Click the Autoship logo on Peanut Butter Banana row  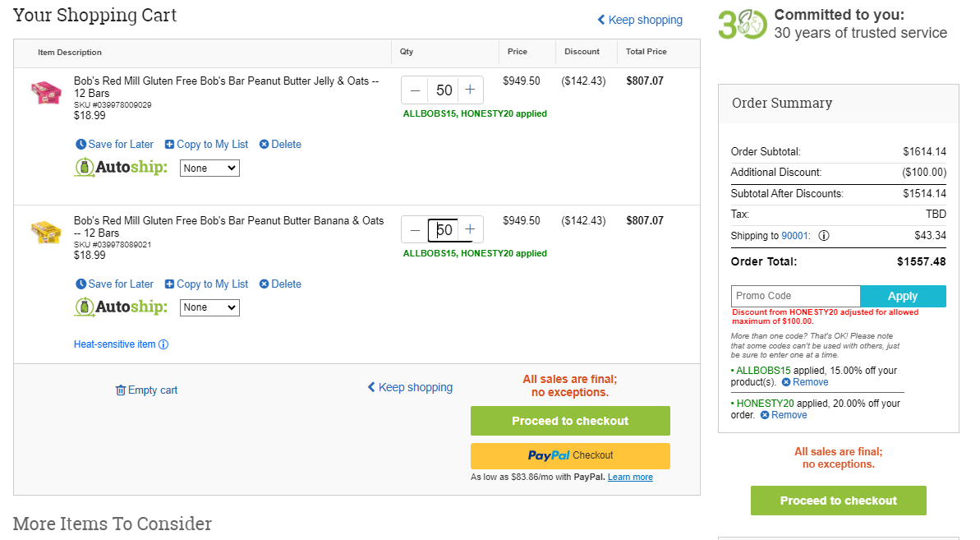pos(122,307)
